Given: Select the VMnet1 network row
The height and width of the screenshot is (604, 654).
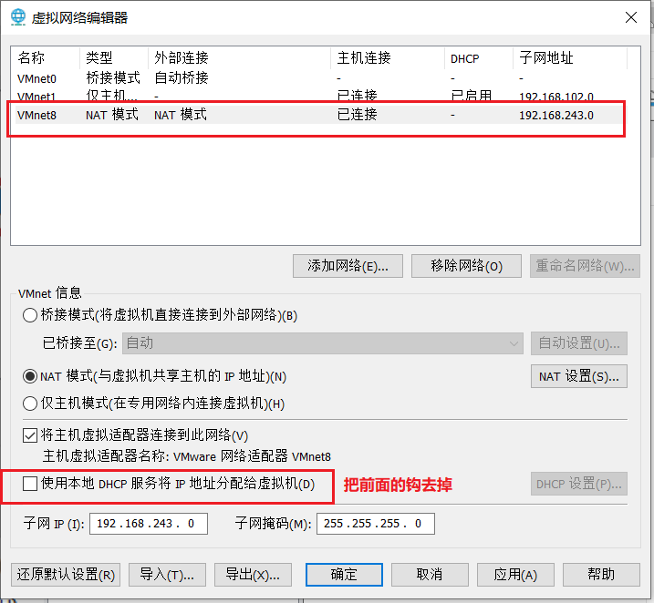Looking at the screenshot, I should click(319, 96).
